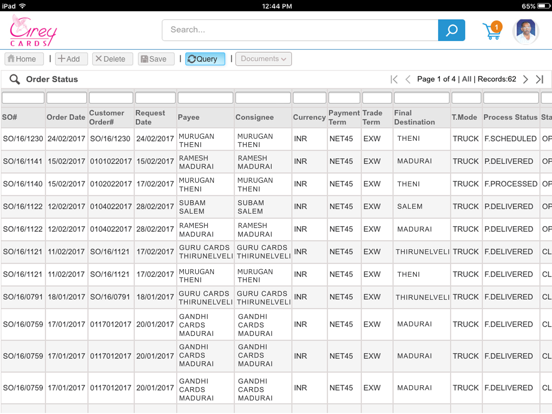Sort by Process Status column header
The height and width of the screenshot is (414, 552).
tap(511, 117)
